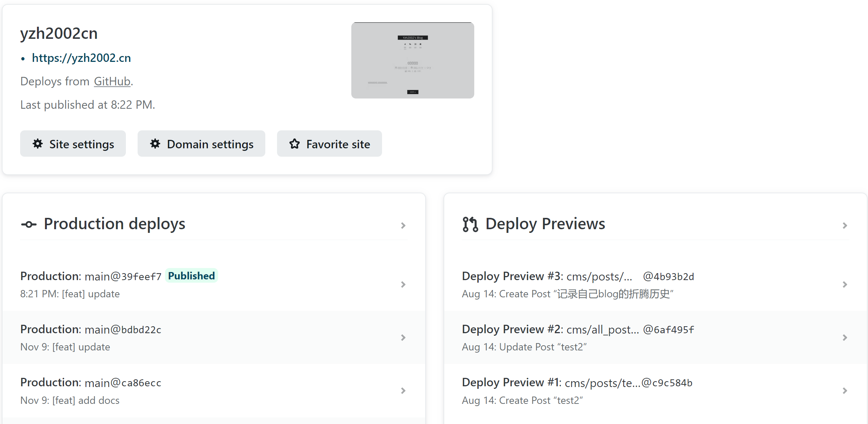
Task: Click the Published status badge
Action: (191, 276)
